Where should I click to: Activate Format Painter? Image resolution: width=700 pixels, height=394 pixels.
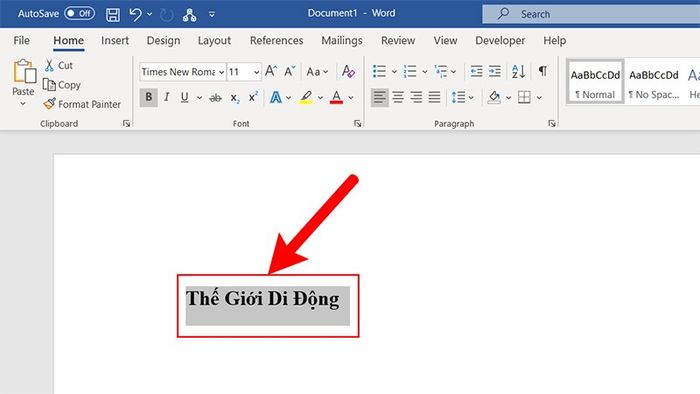82,104
